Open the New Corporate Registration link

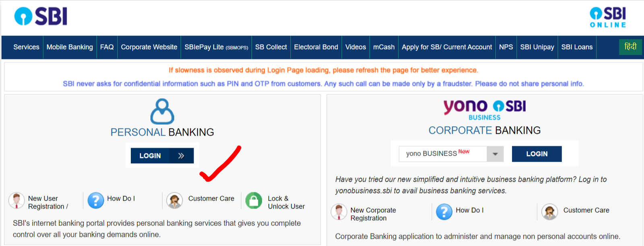pyautogui.click(x=373, y=214)
